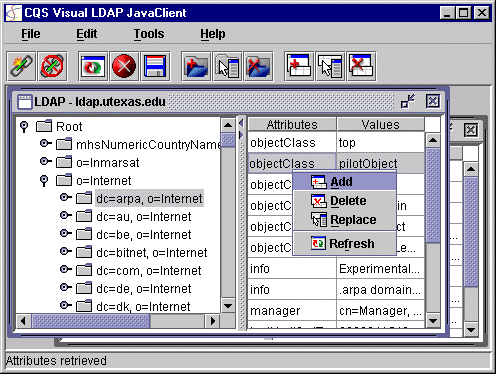Image resolution: width=496 pixels, height=374 pixels.
Task: Click the save floppy disk toolbar icon
Action: pos(155,66)
